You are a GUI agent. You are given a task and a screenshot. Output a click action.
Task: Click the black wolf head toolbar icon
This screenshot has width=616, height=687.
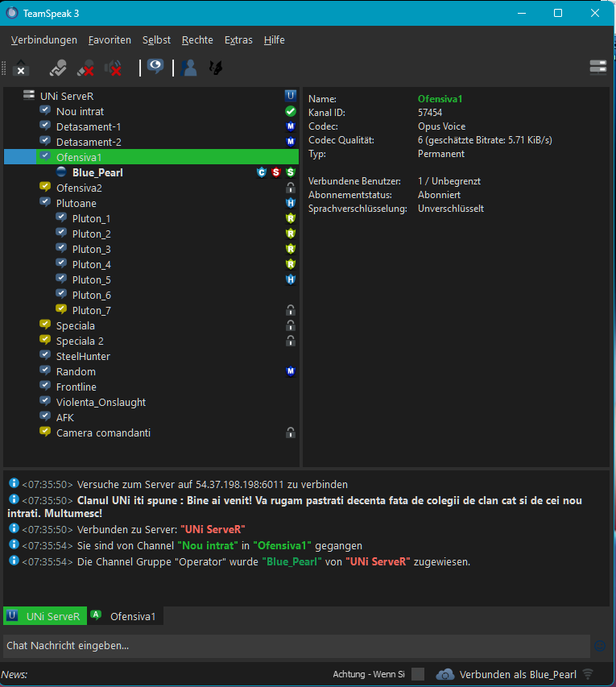(x=216, y=68)
